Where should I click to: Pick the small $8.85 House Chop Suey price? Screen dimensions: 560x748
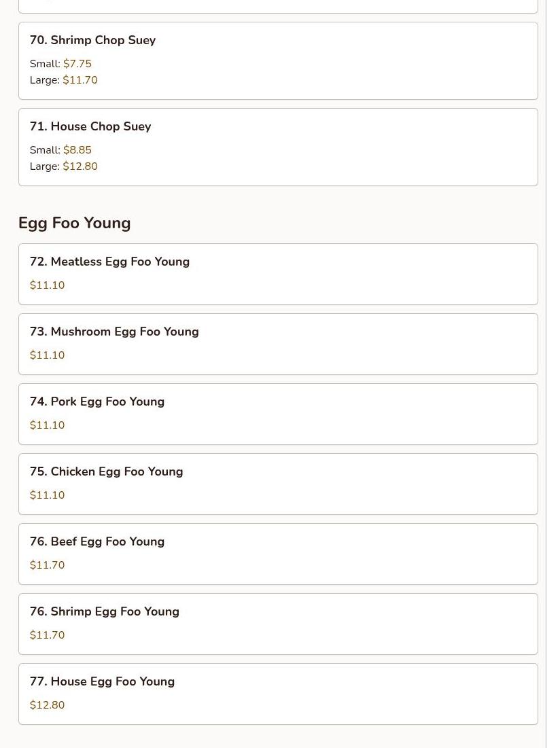point(77,150)
